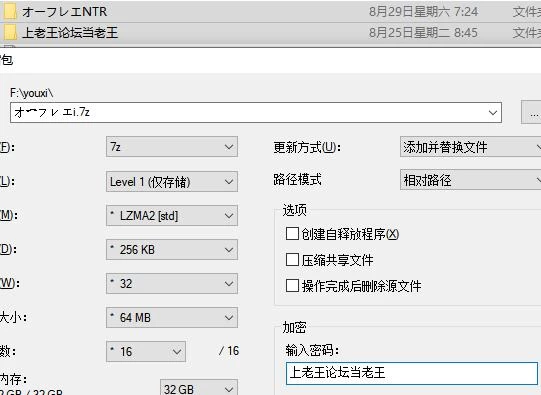Viewport: 541px width, 395px height.
Task: Click the 更新方式(U): label
Action: (307, 147)
